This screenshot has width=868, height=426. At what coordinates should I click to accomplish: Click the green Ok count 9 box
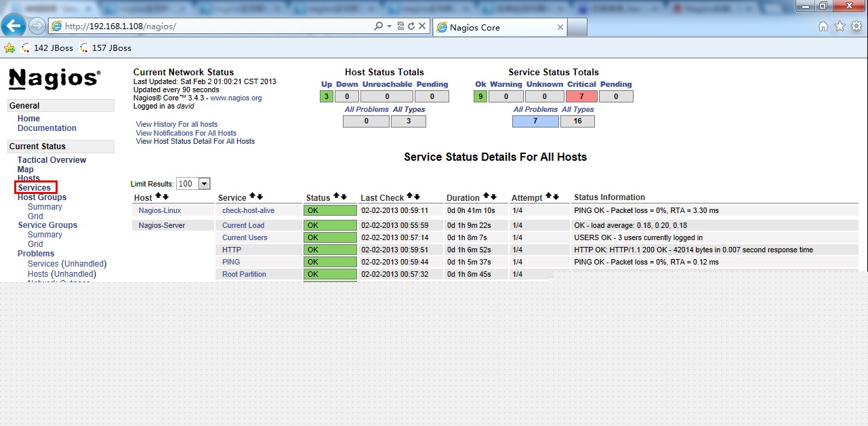(x=480, y=96)
